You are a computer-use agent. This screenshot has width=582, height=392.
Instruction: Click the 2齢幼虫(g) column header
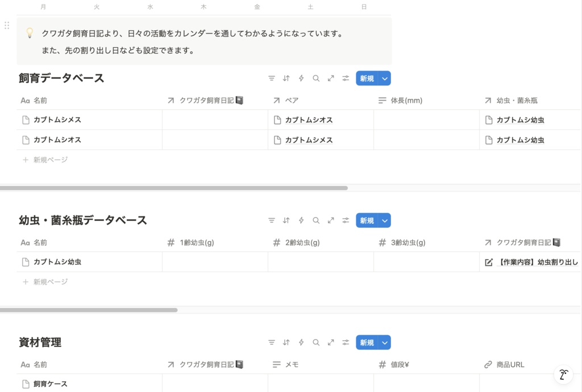pyautogui.click(x=321, y=243)
